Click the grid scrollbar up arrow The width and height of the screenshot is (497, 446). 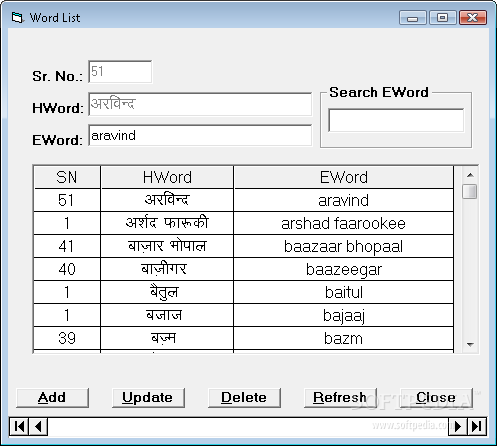[x=470, y=175]
